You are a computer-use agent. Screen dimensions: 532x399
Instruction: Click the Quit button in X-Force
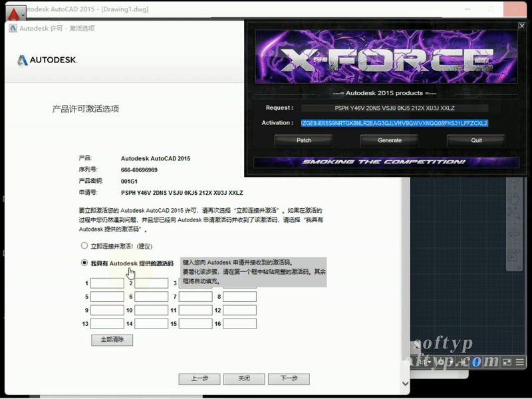pyautogui.click(x=476, y=140)
